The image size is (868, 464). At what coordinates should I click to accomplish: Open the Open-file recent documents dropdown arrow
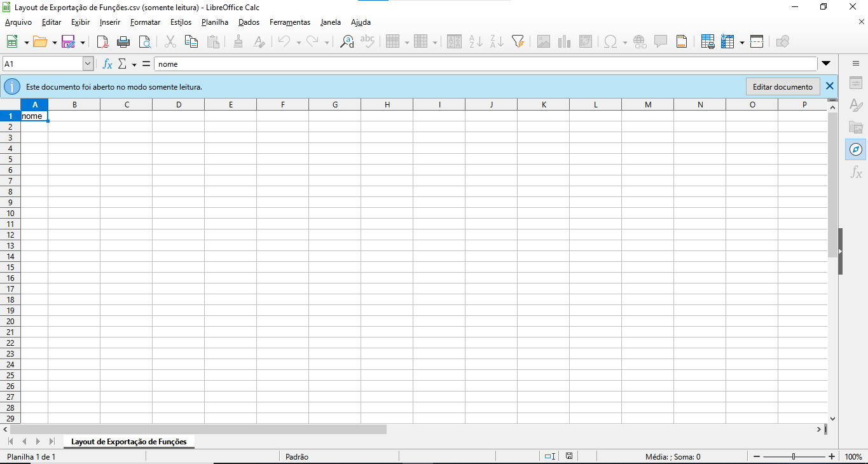54,43
